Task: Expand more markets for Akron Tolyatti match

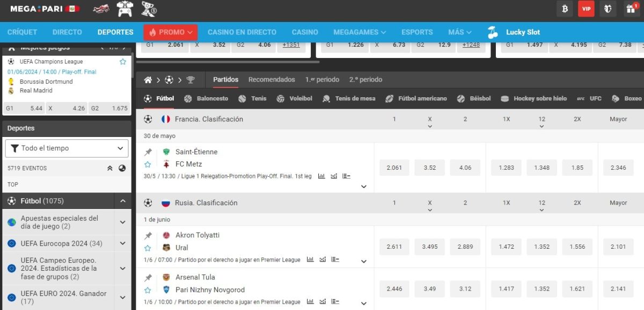Action: pyautogui.click(x=364, y=262)
